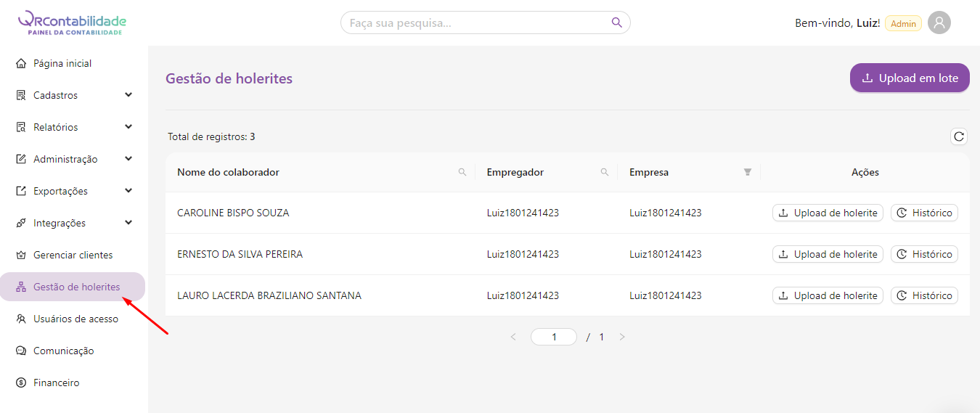Expand the Integrações dropdown chevron
Viewport: 980px width, 413px height.
point(128,223)
